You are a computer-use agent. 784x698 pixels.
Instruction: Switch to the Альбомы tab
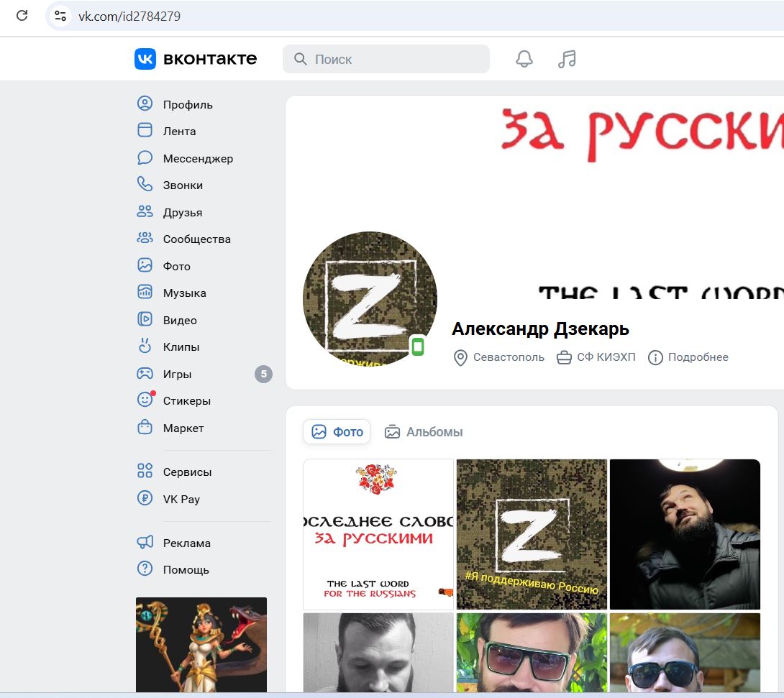click(424, 432)
